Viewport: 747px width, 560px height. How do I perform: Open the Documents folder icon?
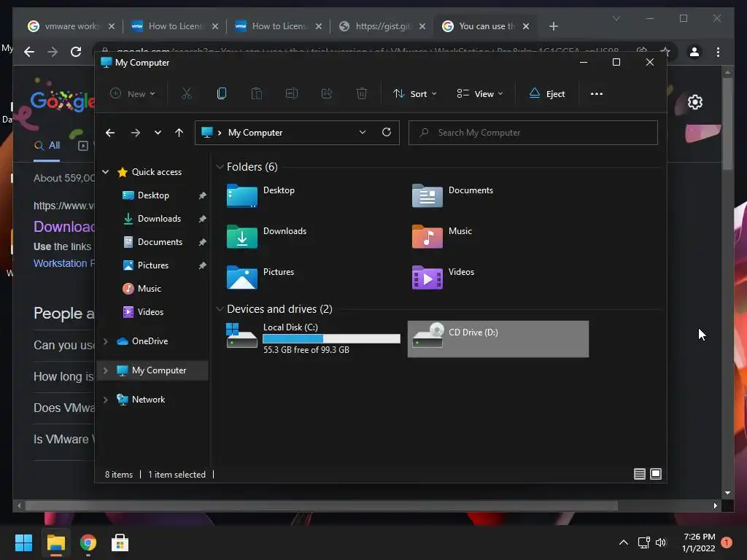pos(427,195)
